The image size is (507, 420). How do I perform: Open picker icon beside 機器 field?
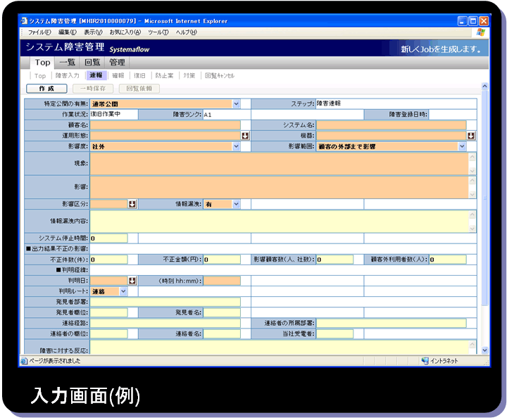471,136
